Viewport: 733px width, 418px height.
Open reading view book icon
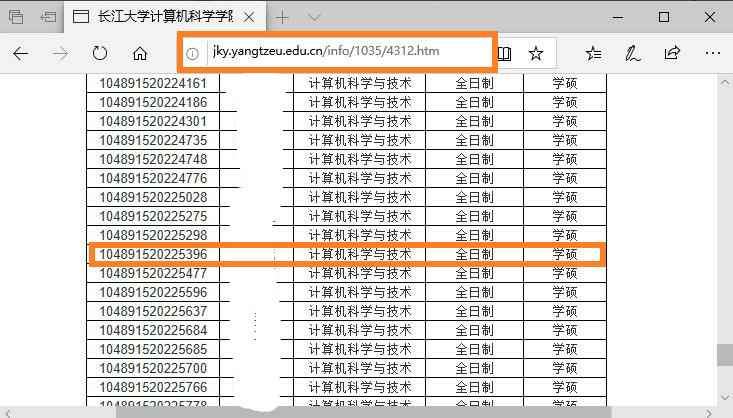(504, 54)
